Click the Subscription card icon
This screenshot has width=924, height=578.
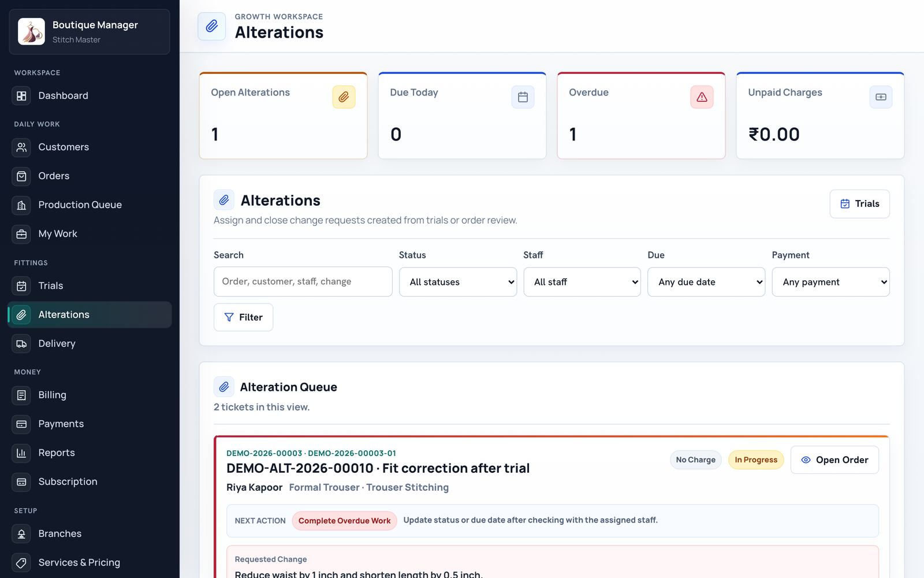[21, 482]
